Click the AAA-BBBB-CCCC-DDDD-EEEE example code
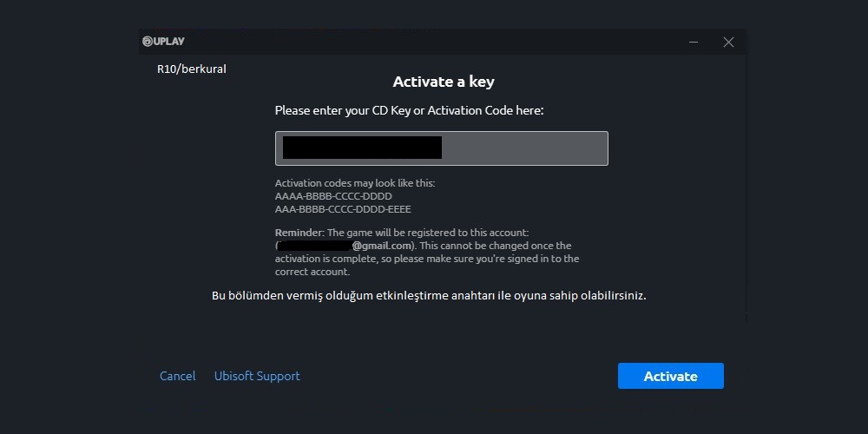868x434 pixels. point(343,210)
